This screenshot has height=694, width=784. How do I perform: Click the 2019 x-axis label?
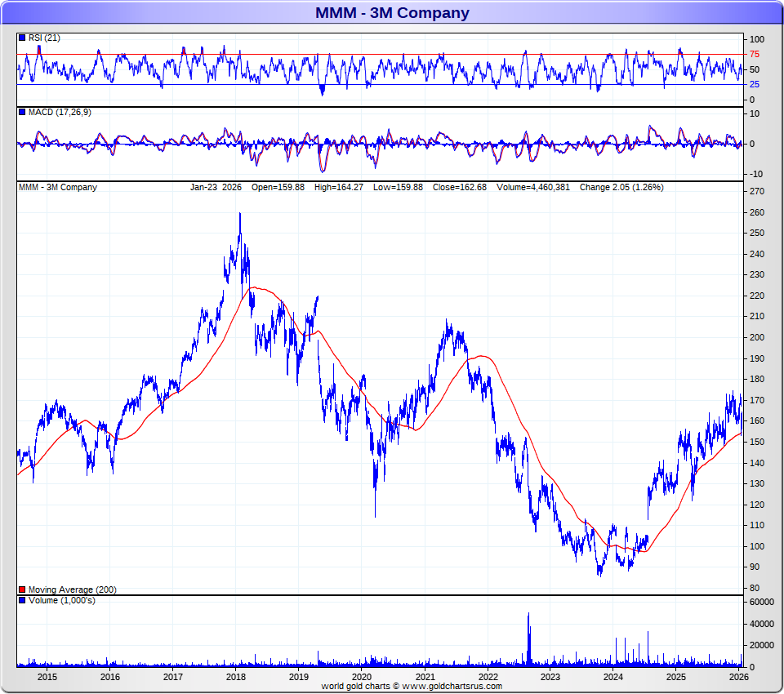pyautogui.click(x=299, y=677)
